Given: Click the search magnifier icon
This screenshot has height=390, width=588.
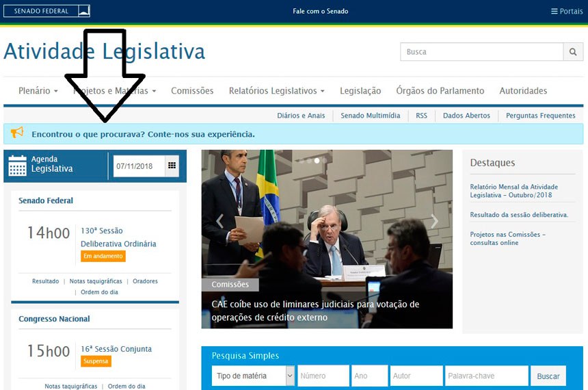Looking at the screenshot, I should pos(573,52).
